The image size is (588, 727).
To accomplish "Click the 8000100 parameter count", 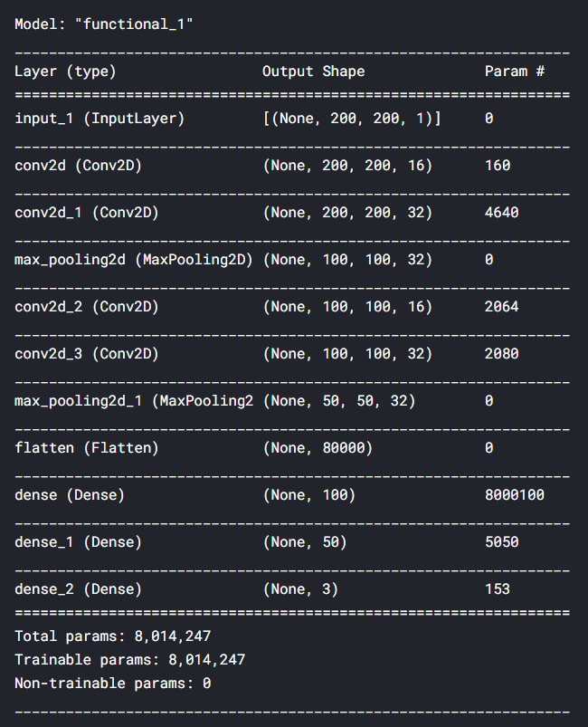I will 514,494.
